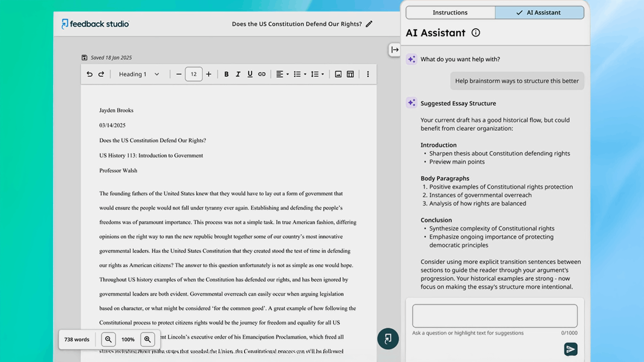
Task: Collapse the AI Assistant side panel
Action: tap(394, 50)
